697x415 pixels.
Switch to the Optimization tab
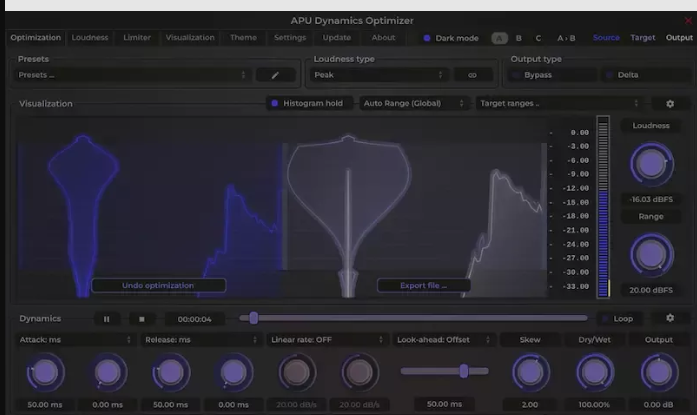(x=36, y=38)
